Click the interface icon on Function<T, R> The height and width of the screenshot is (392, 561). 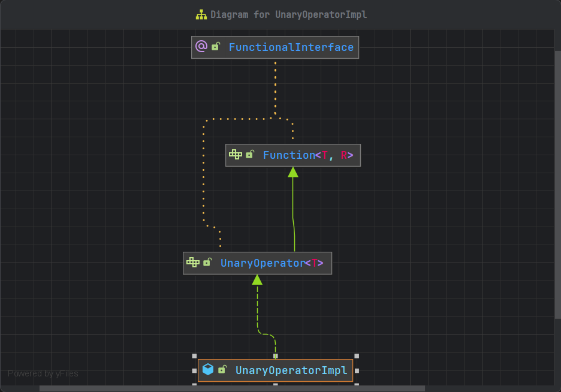[x=236, y=155]
